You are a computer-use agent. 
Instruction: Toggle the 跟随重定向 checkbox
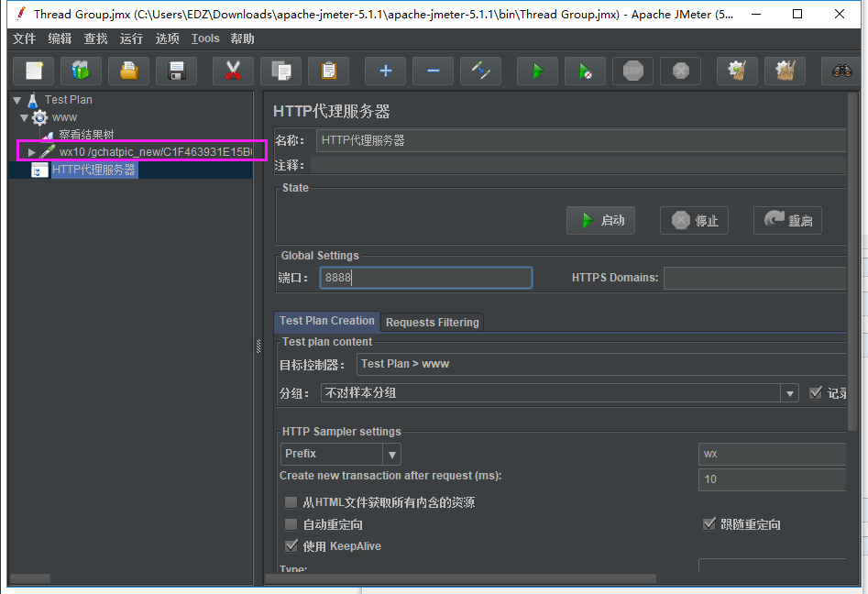coord(709,523)
